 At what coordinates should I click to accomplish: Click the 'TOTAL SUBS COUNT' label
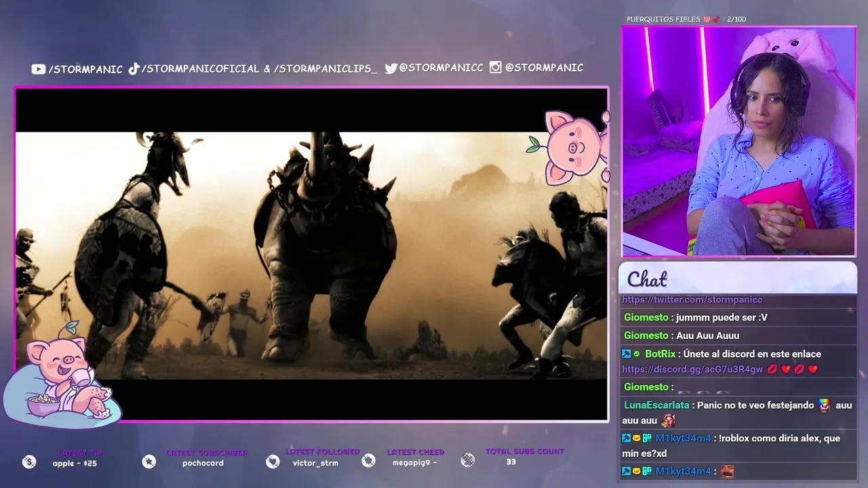[525, 451]
